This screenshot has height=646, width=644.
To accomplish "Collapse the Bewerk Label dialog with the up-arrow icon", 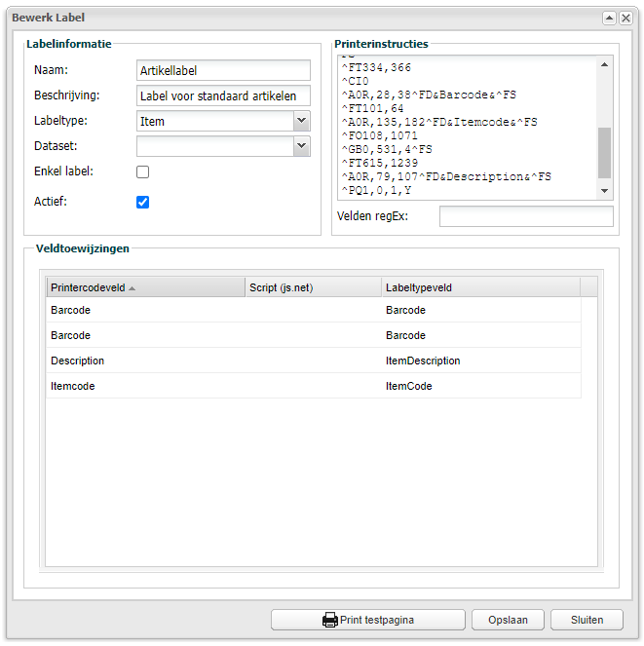I will [x=609, y=18].
